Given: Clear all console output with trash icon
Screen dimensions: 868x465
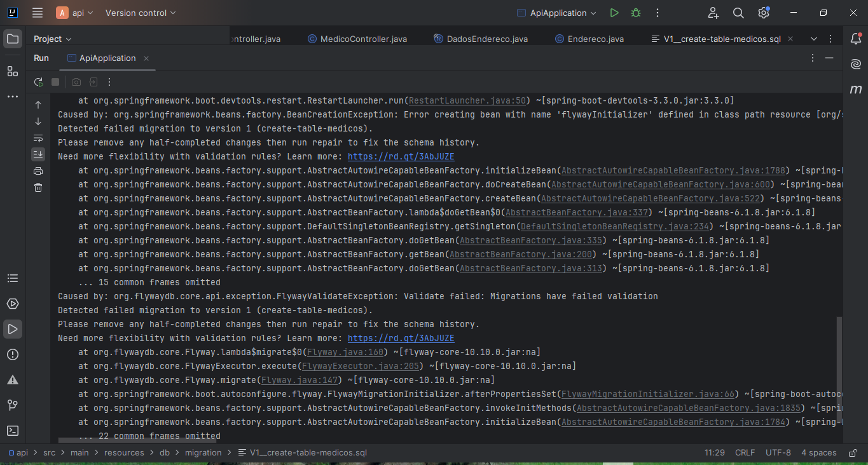Looking at the screenshot, I should click(x=38, y=187).
